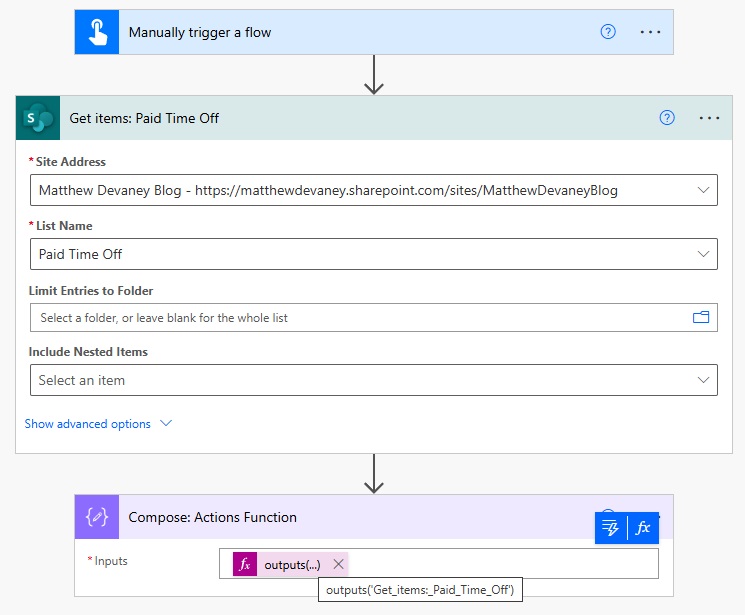This screenshot has width=745, height=615.
Task: Expand the Include Nested Items dropdown
Action: [704, 380]
